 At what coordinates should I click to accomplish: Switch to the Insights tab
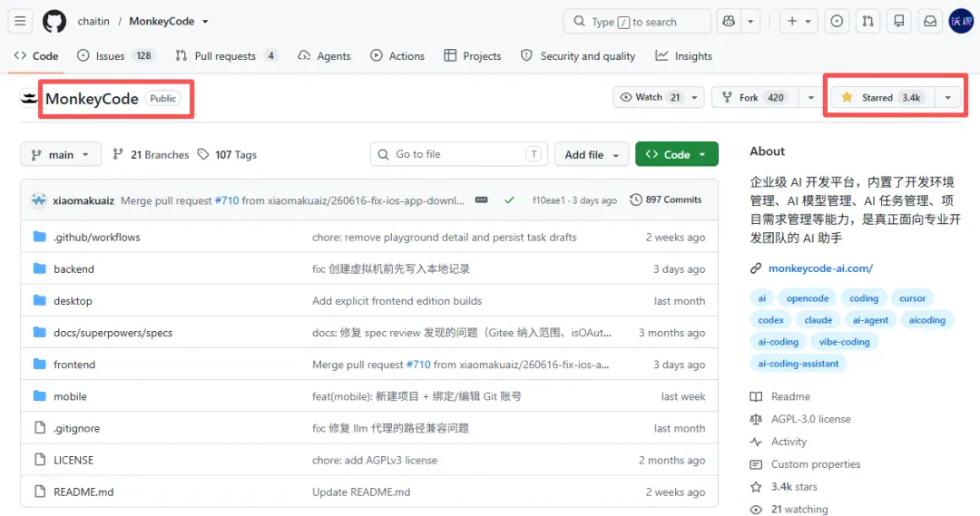click(684, 55)
